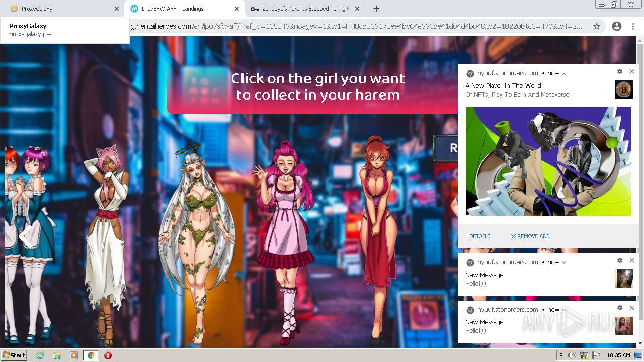The width and height of the screenshot is (644, 362).
Task: Dismiss the second New Message notification
Action: (632, 308)
